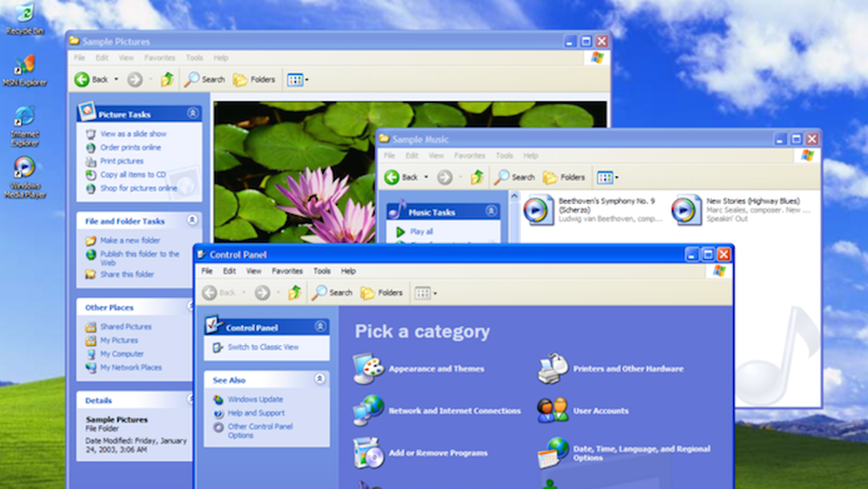Click Make a new folder
Screen dimensions: 868x489
(130, 240)
